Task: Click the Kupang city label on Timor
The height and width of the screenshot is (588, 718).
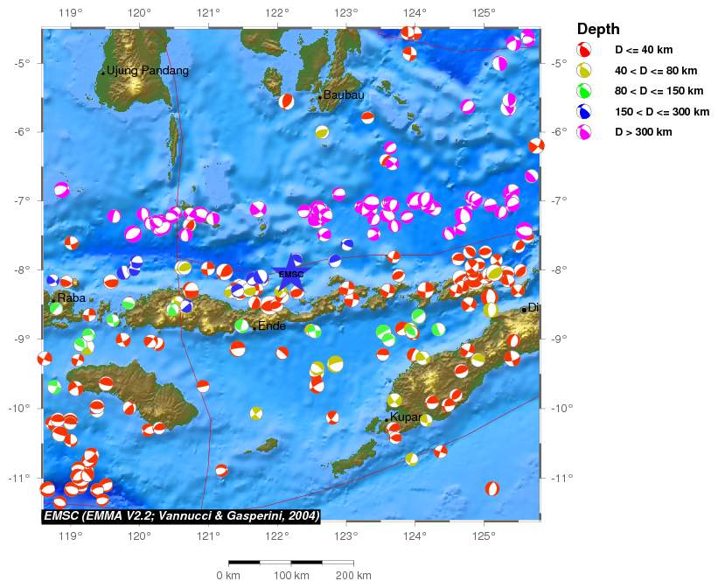Action: click(x=405, y=417)
